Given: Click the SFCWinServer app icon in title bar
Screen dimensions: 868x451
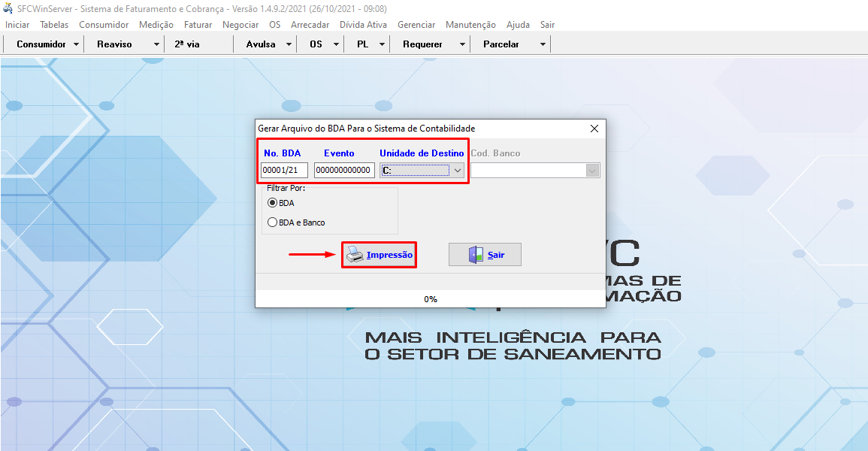Looking at the screenshot, I should point(8,8).
